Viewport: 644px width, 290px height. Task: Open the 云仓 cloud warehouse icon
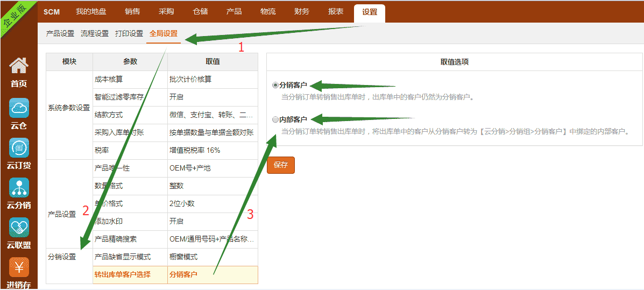pos(19,108)
